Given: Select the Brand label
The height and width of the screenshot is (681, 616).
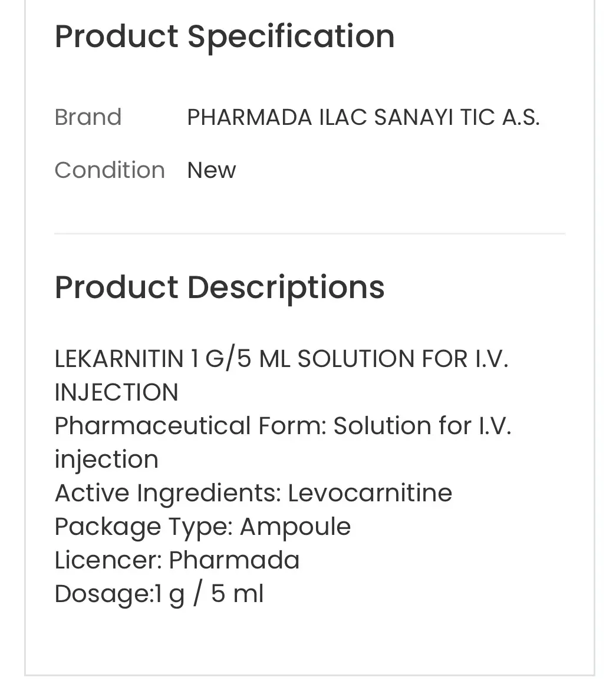Looking at the screenshot, I should 88,117.
